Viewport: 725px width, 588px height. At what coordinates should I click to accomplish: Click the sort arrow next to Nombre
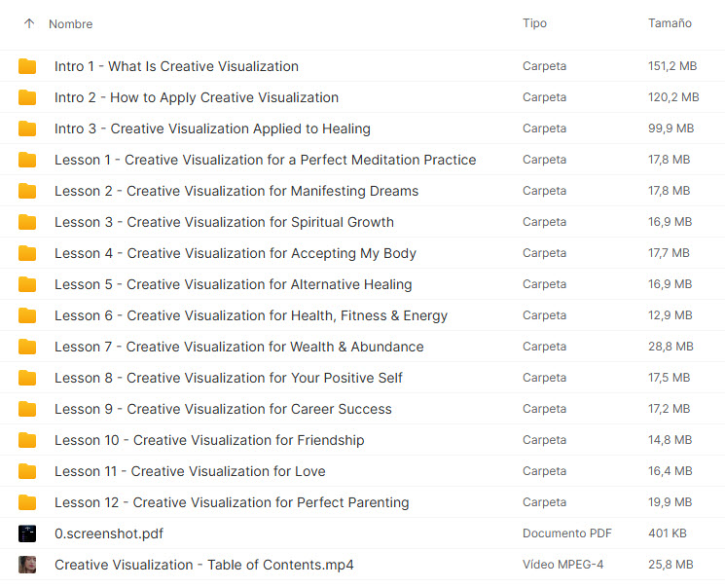click(28, 23)
